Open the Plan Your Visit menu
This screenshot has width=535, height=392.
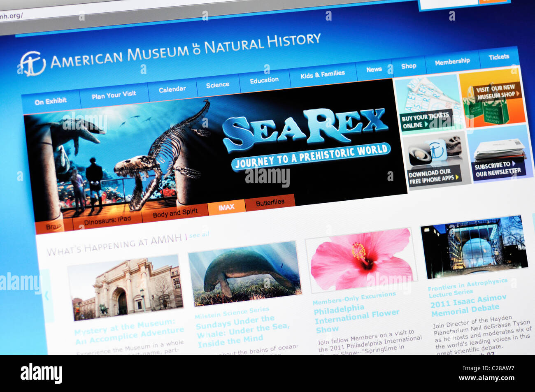pyautogui.click(x=114, y=95)
